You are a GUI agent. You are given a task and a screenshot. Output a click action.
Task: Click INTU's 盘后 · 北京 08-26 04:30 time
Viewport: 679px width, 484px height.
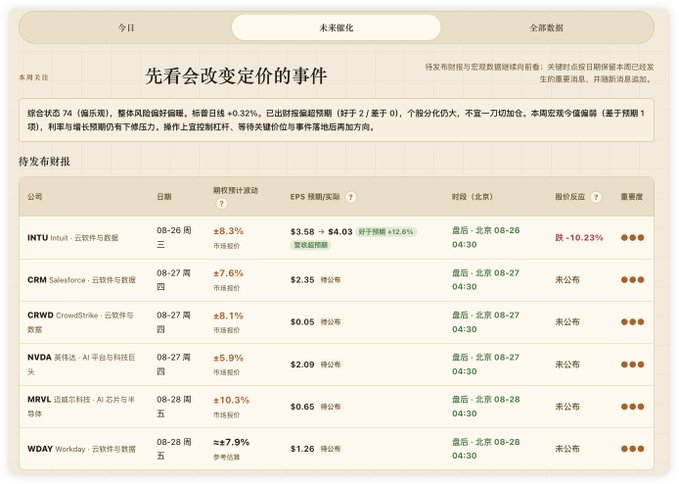click(485, 237)
